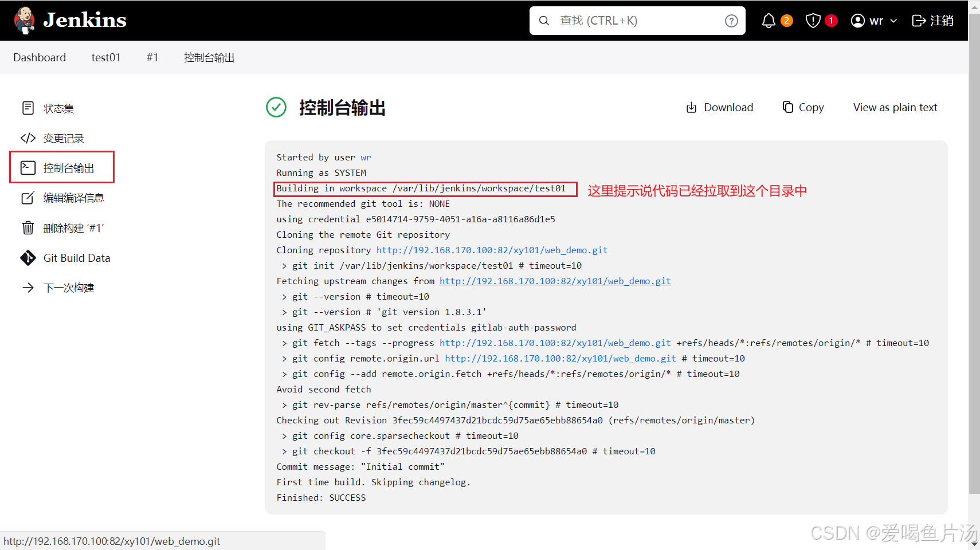980x550 pixels.
Task: Click the trash can delete build icon
Action: [28, 228]
